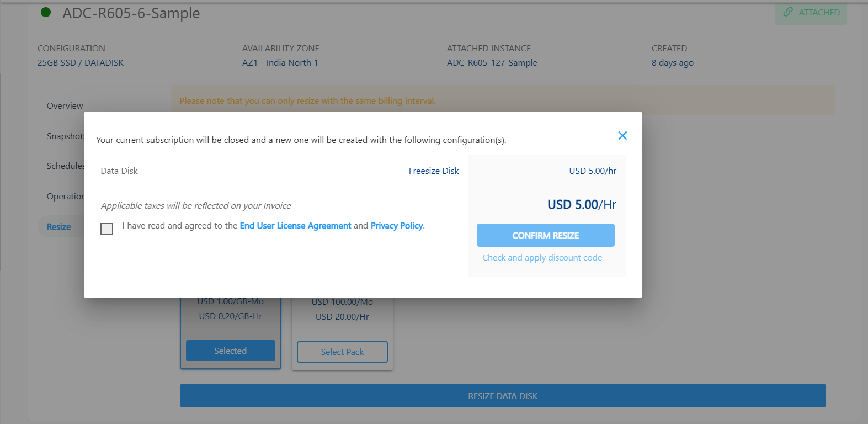Screen dimensions: 868x424
Task: Click the attached link icon
Action: [x=788, y=12]
